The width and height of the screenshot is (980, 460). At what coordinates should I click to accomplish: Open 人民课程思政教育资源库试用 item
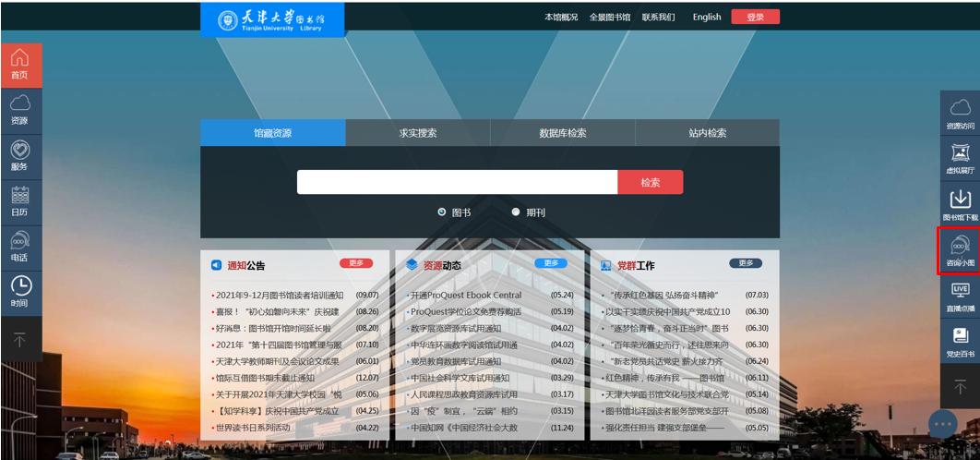(x=464, y=394)
